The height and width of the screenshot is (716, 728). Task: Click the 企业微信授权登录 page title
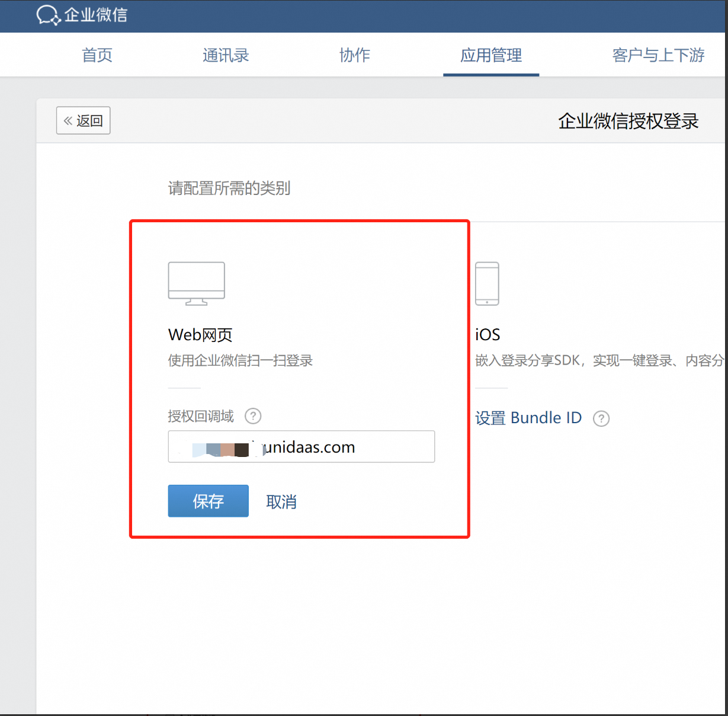(x=628, y=121)
